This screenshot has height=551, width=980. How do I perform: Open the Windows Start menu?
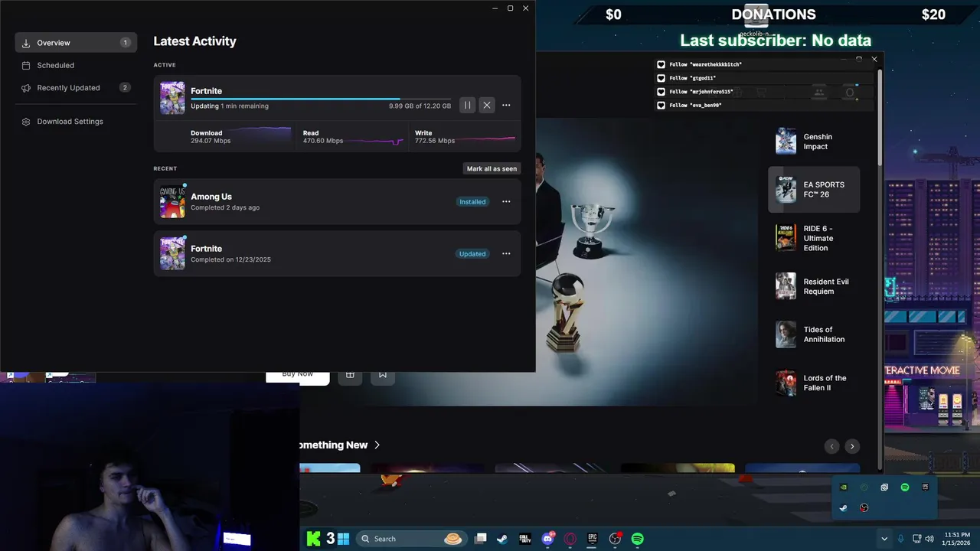tap(344, 539)
